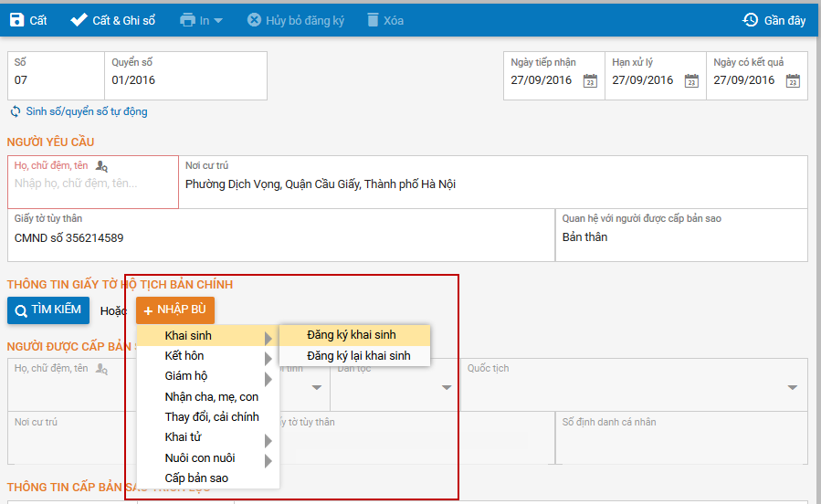Click the Cất save icon
This screenshot has height=504, width=821.
17,19
